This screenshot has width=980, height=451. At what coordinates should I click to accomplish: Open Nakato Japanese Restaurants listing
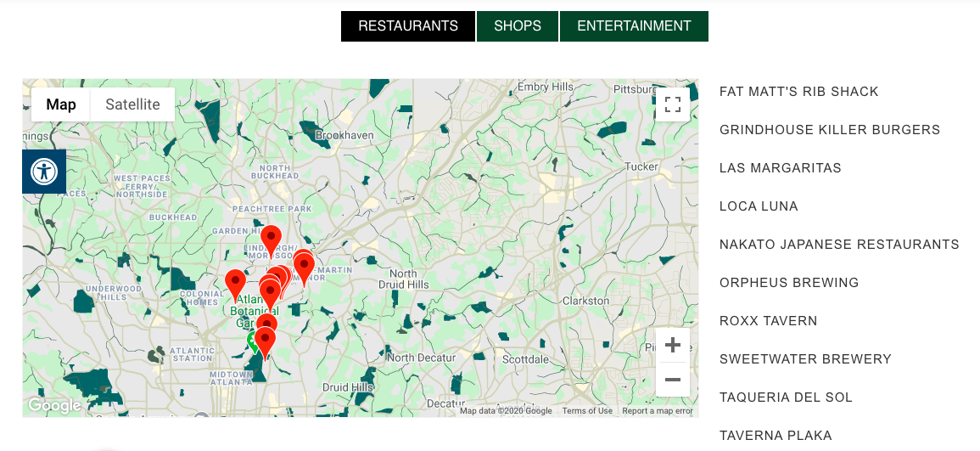pos(839,245)
